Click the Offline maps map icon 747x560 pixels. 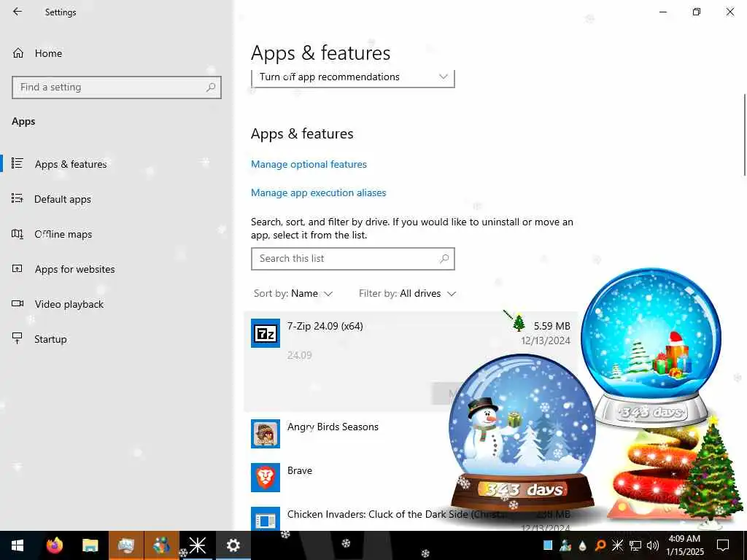(18, 234)
